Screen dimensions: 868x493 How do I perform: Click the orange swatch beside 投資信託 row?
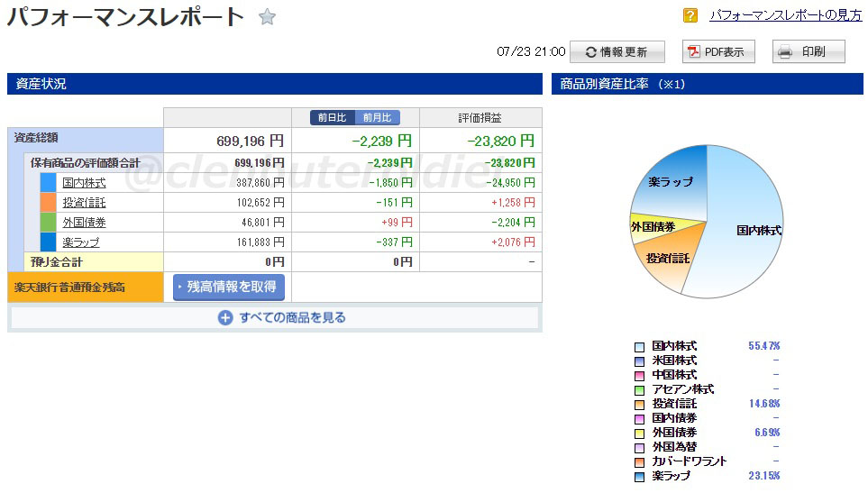(48, 203)
